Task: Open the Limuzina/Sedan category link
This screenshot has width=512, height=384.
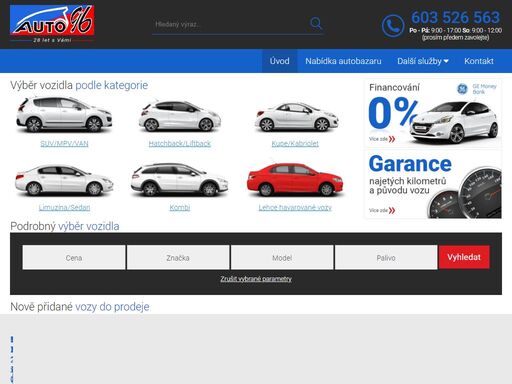Action: pos(64,208)
